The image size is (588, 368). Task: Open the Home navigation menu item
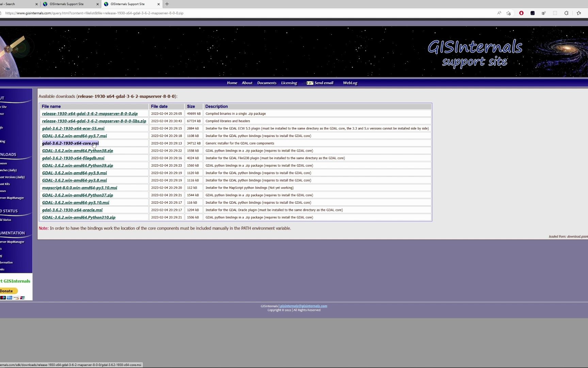pos(232,83)
